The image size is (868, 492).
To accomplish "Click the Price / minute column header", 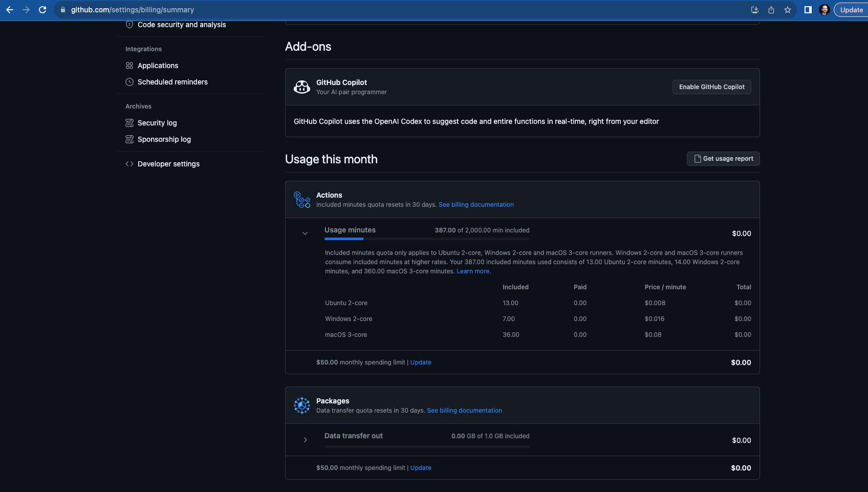I will tap(665, 287).
